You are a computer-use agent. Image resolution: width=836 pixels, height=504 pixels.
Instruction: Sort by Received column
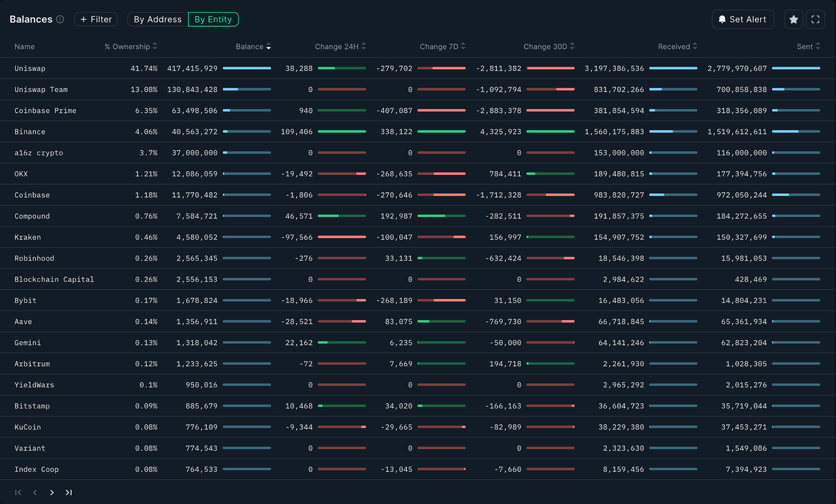[x=678, y=46]
